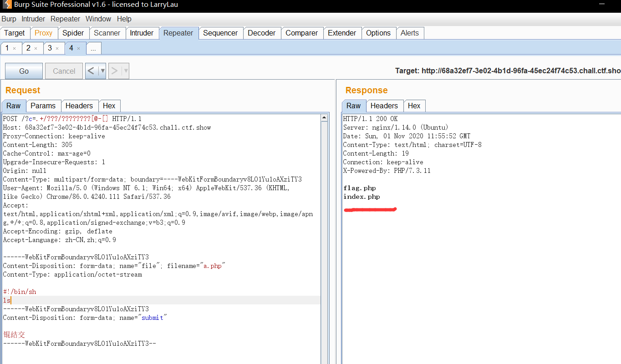Switch to the Intruder tool tab
This screenshot has height=364, width=621.
(142, 33)
